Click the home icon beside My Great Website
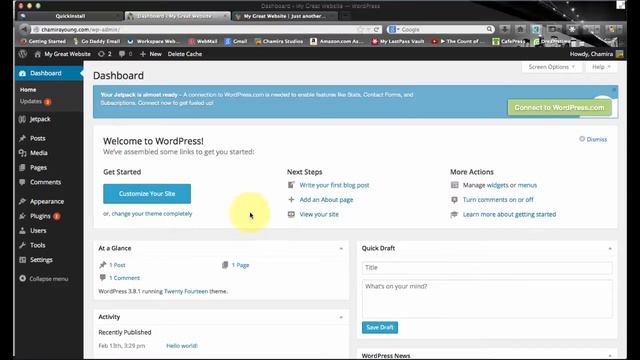The width and height of the screenshot is (640, 360). pos(38,54)
